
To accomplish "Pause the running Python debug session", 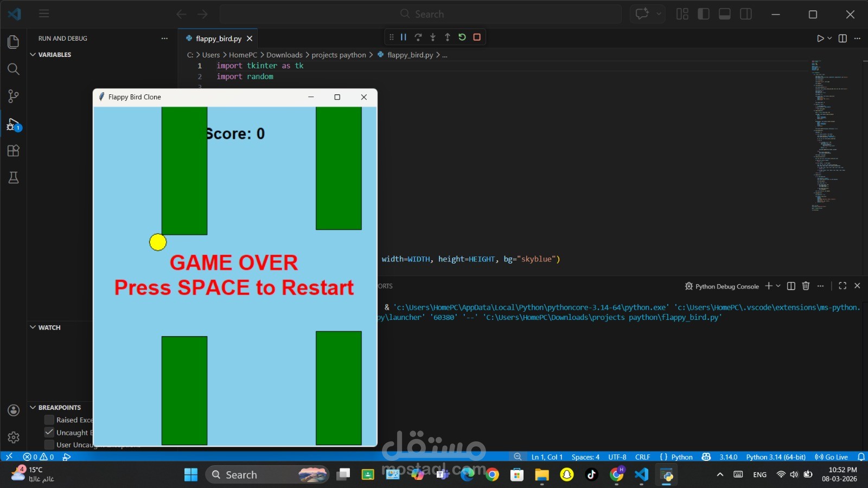I will 404,37.
